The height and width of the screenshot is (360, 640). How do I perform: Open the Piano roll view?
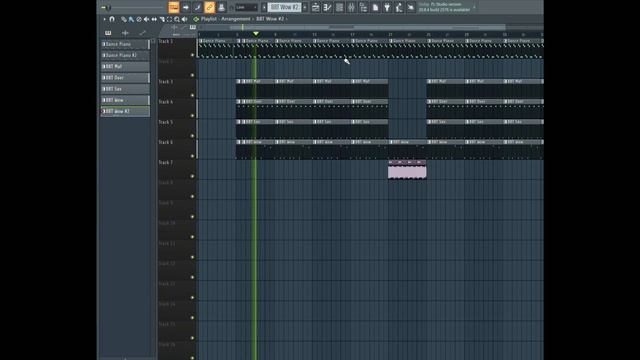(x=327, y=7)
